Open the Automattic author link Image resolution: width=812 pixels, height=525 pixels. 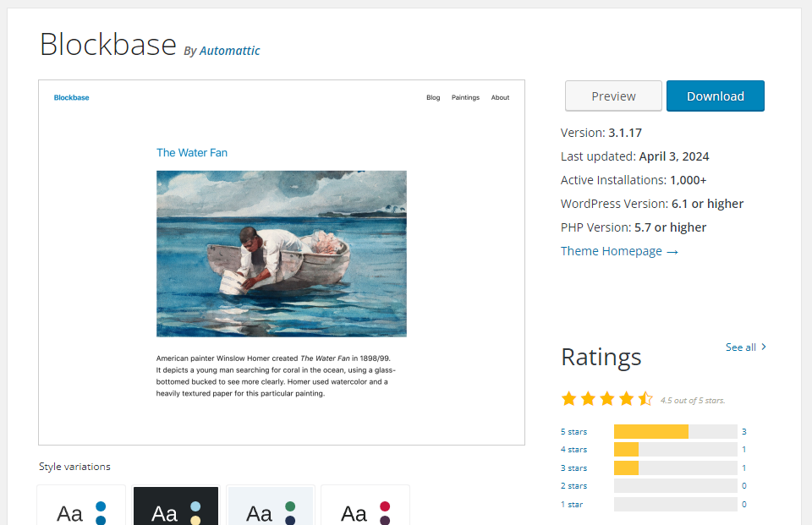point(229,51)
